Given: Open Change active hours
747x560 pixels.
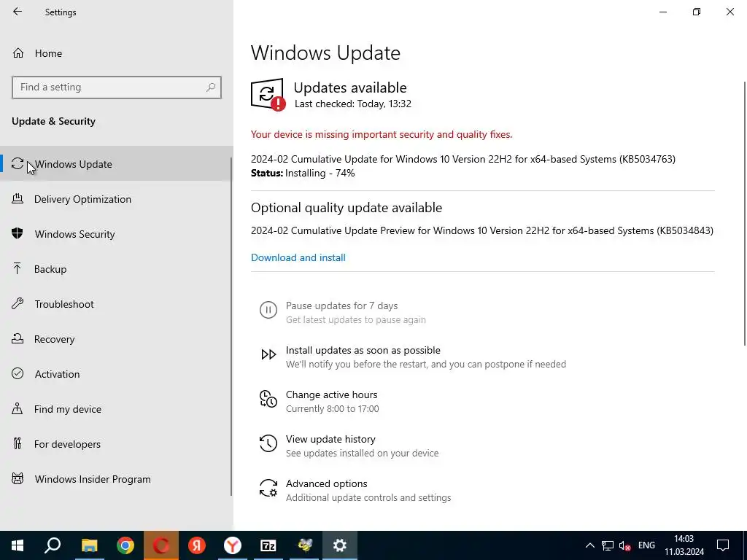Looking at the screenshot, I should tap(332, 394).
